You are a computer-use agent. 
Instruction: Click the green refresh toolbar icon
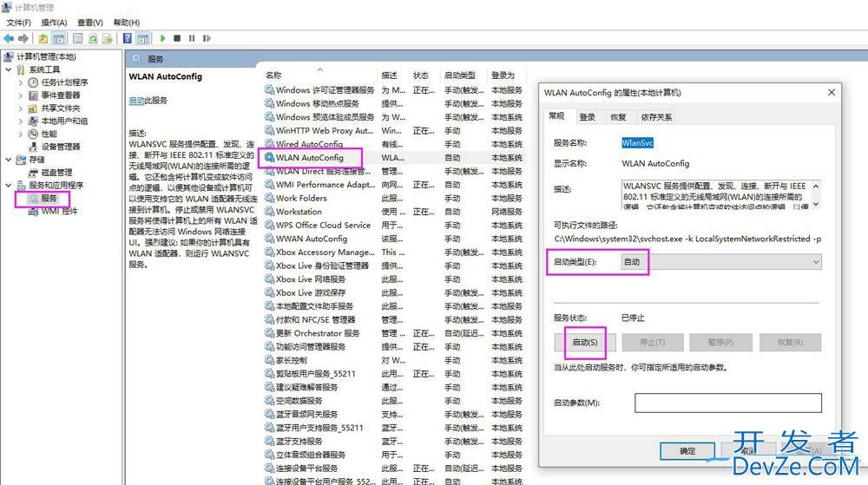coord(93,38)
